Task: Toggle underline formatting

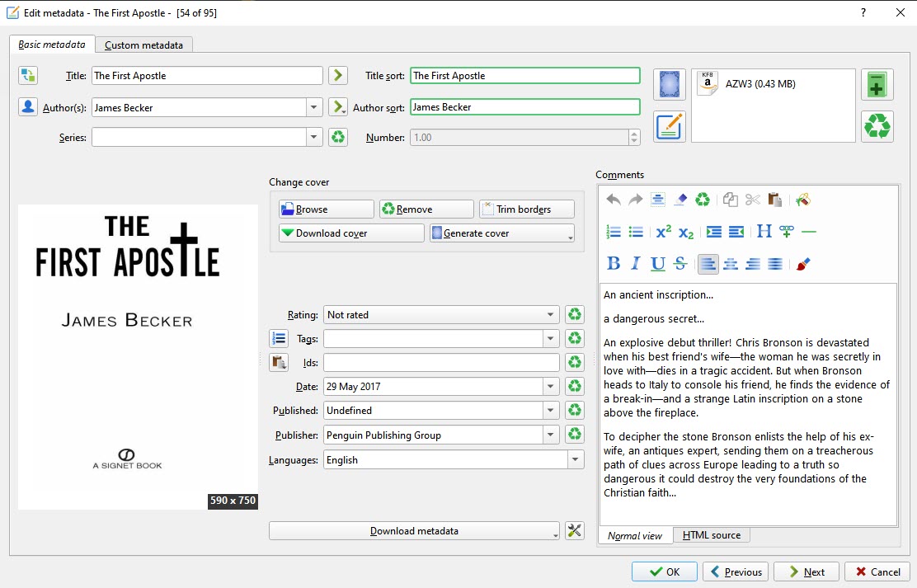Action: point(658,264)
